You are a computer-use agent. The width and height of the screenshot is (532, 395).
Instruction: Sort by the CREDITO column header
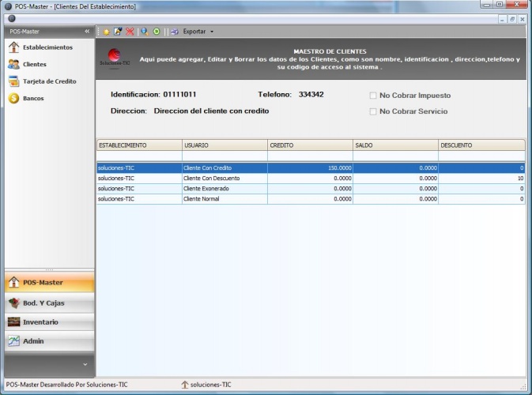click(311, 145)
